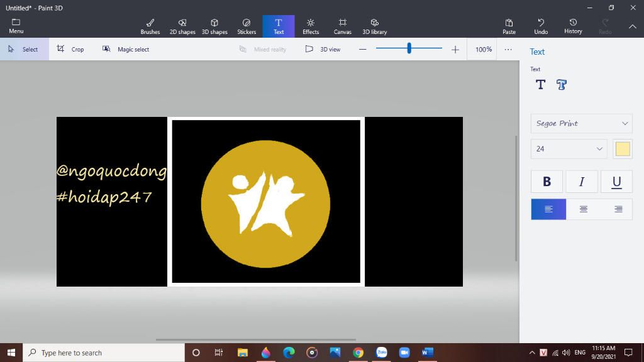Select the Brushes tool
This screenshot has width=644, height=362.
point(150,26)
